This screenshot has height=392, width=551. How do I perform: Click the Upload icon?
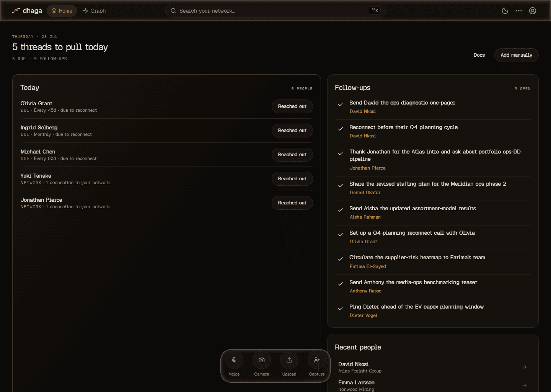[289, 360]
